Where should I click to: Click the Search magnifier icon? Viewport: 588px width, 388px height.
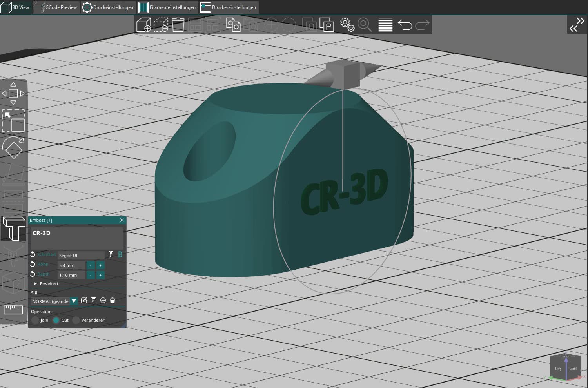(x=365, y=25)
